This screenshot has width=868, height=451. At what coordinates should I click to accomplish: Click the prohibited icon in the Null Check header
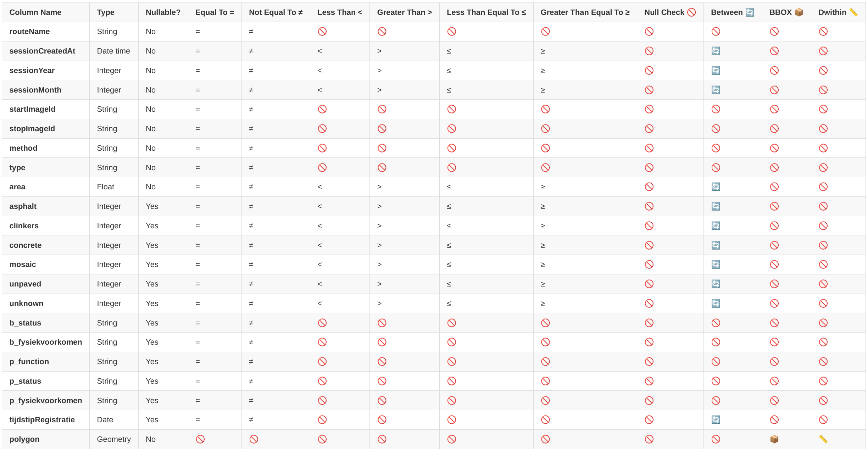pos(691,12)
